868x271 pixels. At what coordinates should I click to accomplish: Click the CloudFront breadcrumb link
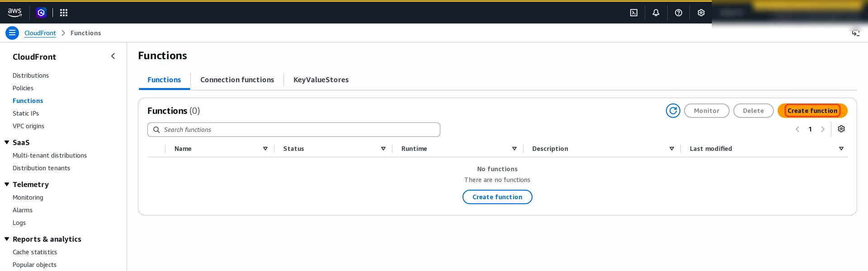[x=40, y=33]
